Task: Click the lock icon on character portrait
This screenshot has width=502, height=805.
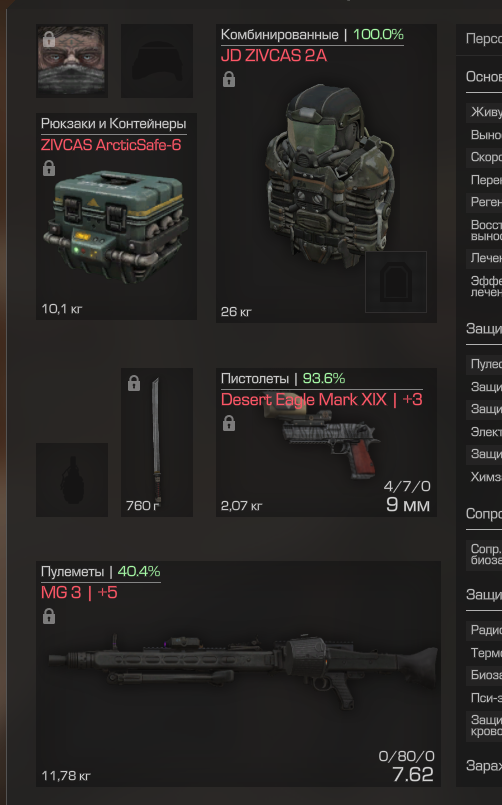Action: tap(49, 39)
